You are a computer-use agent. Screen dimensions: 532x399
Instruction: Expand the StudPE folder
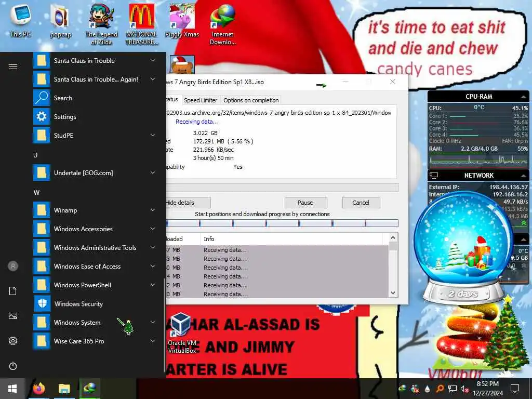pyautogui.click(x=153, y=135)
